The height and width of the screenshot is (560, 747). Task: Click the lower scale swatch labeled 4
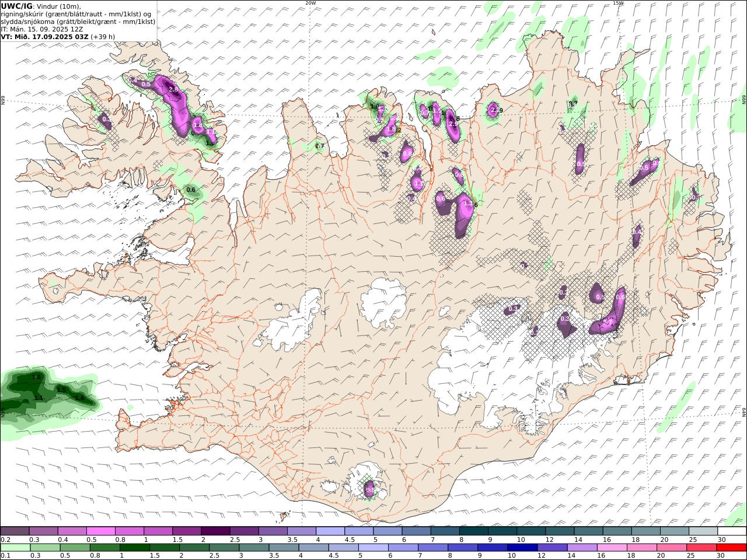313,548
